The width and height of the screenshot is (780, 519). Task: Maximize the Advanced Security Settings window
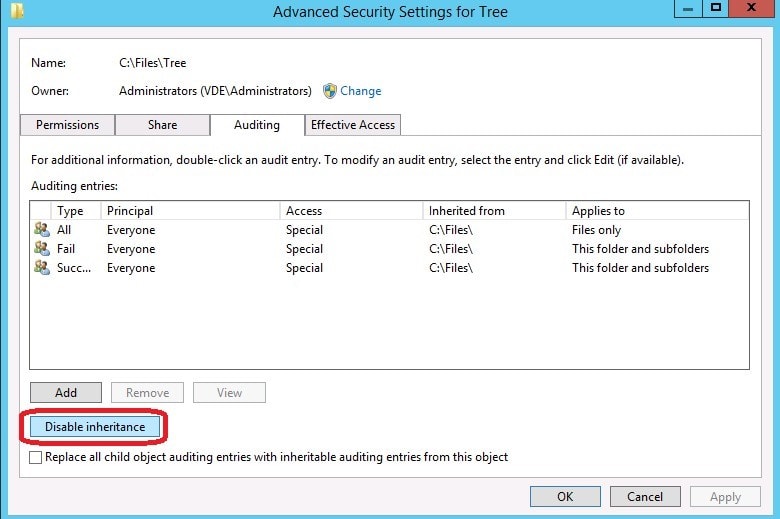[x=715, y=9]
